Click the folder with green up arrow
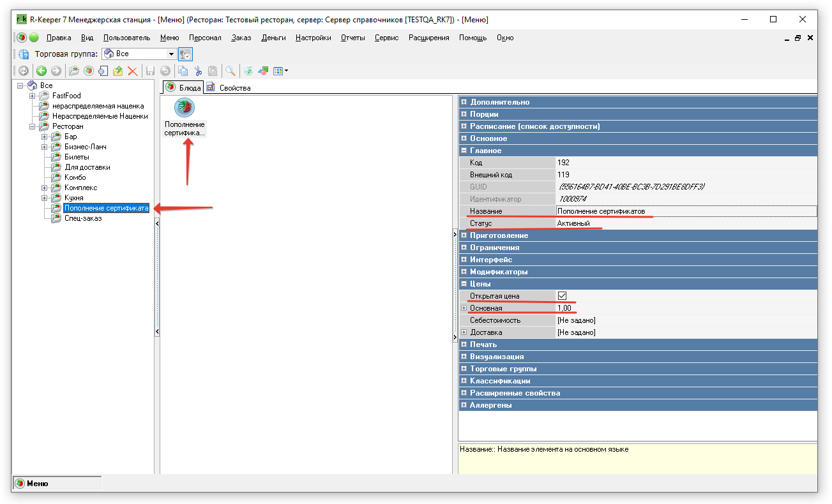The height and width of the screenshot is (504, 832). click(117, 71)
